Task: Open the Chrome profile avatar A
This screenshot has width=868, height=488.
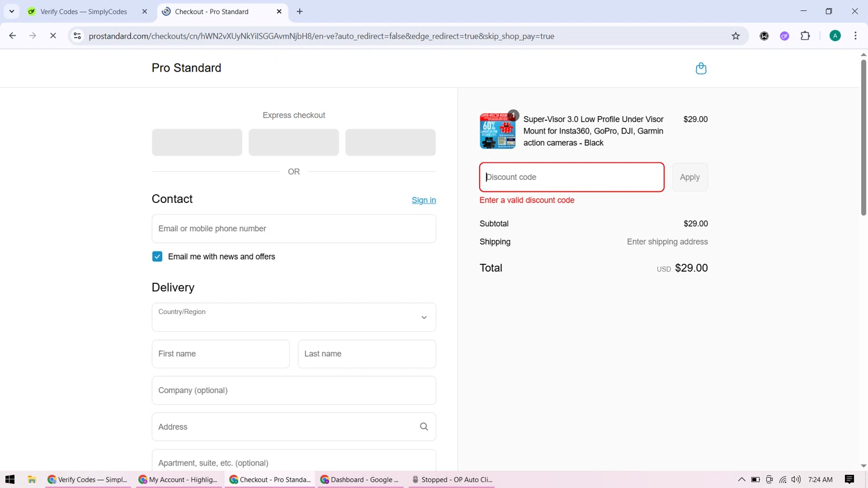Action: 835,36
